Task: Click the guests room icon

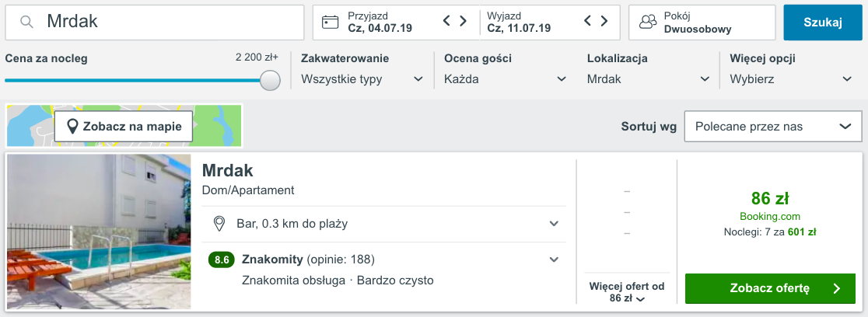Action: (x=648, y=22)
